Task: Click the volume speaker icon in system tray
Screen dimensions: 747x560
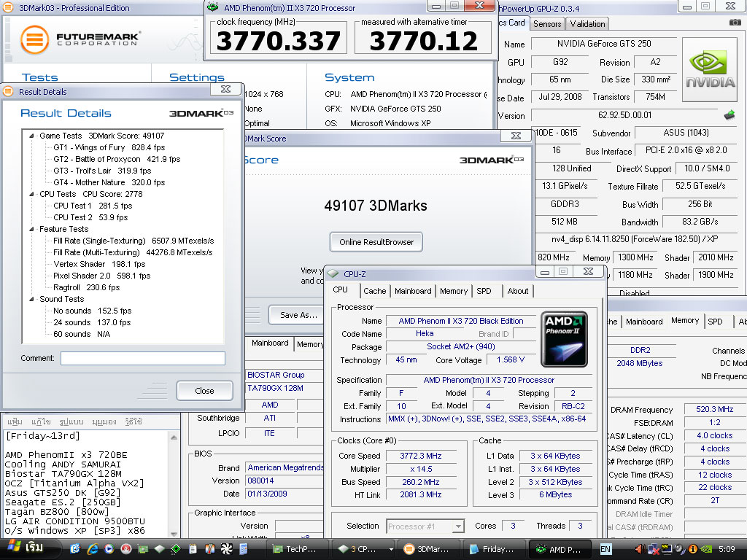Action: pyautogui.click(x=640, y=549)
